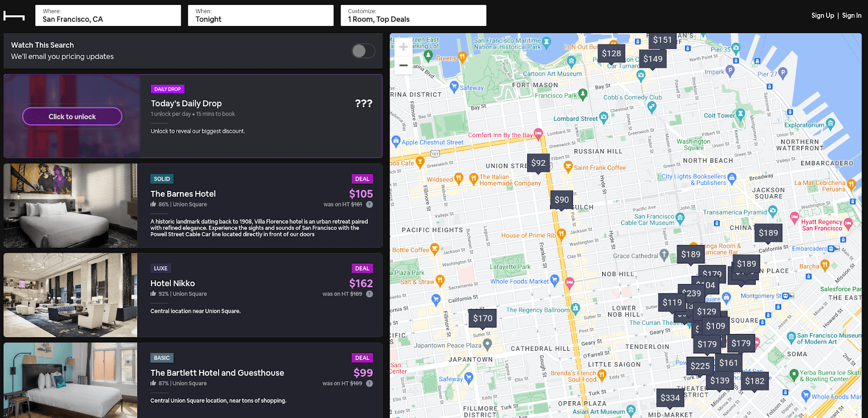Open The Barnes Hotel listing title
Screen dimensions: 868x418
click(x=183, y=194)
